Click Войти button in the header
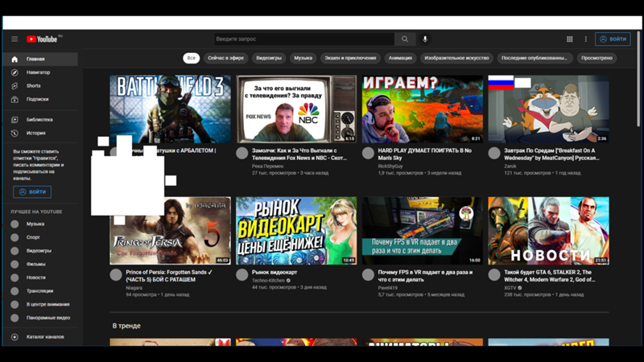The width and height of the screenshot is (644, 362). click(613, 39)
